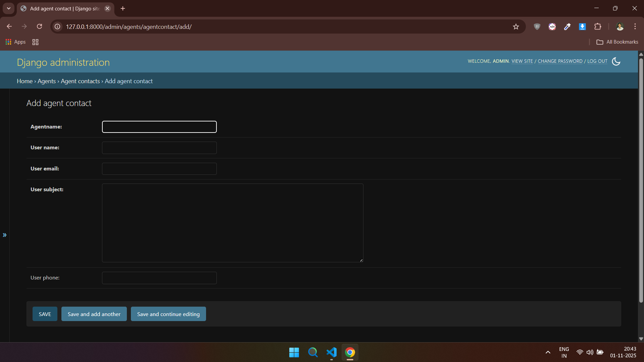The height and width of the screenshot is (362, 644).
Task: Open the Chrome profile avatar
Action: point(620,27)
